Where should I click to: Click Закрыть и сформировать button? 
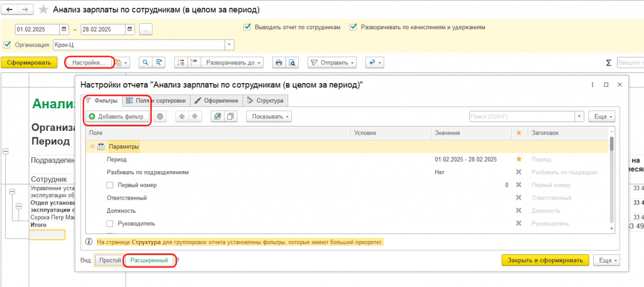(x=545, y=261)
